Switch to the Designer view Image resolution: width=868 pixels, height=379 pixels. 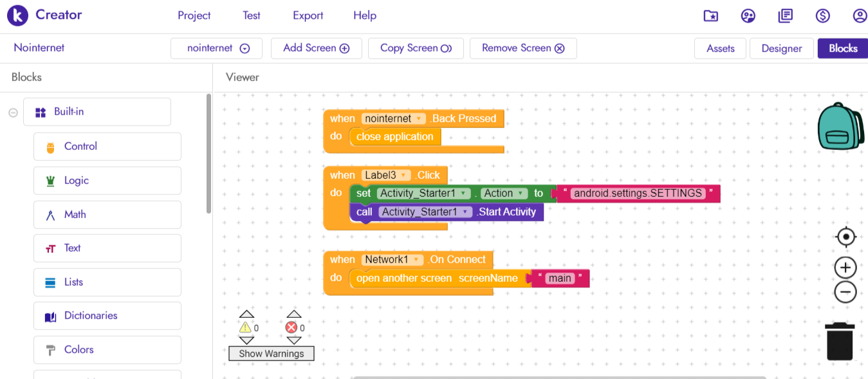pos(781,48)
